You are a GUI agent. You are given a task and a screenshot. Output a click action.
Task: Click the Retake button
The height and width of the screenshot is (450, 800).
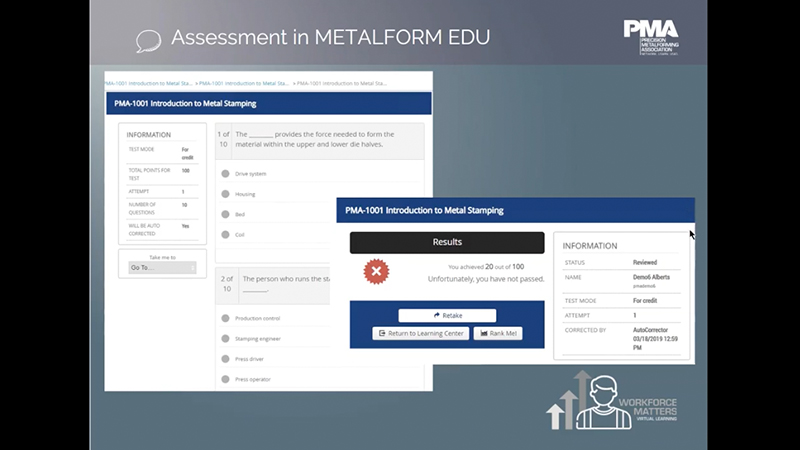click(447, 315)
